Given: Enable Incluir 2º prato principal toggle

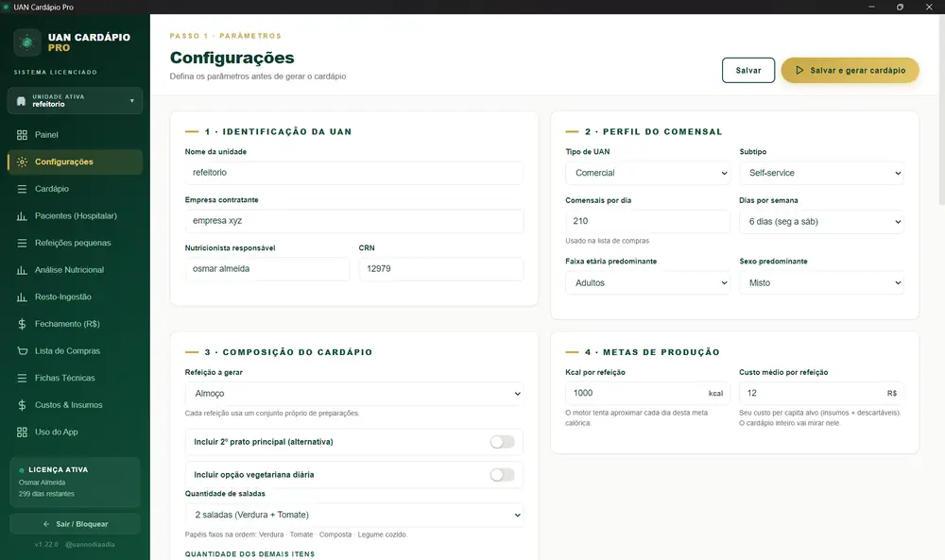Looking at the screenshot, I should [x=502, y=442].
